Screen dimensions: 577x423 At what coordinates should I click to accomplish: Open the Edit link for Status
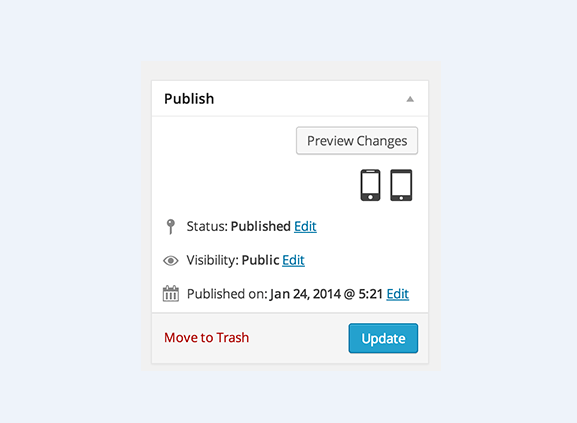305,226
